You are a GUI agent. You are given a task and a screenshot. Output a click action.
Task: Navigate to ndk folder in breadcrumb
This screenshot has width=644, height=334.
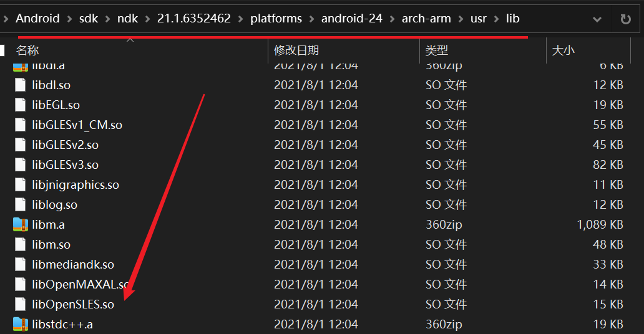click(128, 19)
